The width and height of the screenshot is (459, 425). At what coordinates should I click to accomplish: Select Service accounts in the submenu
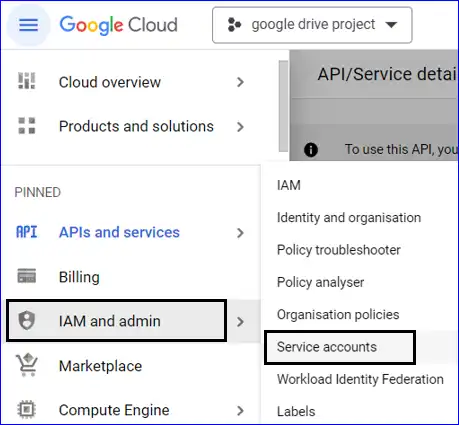[327, 347]
